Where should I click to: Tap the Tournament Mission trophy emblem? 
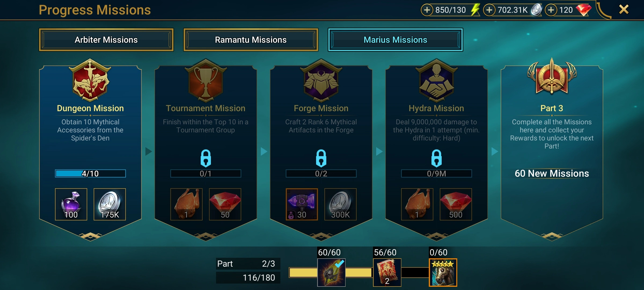coord(206,80)
